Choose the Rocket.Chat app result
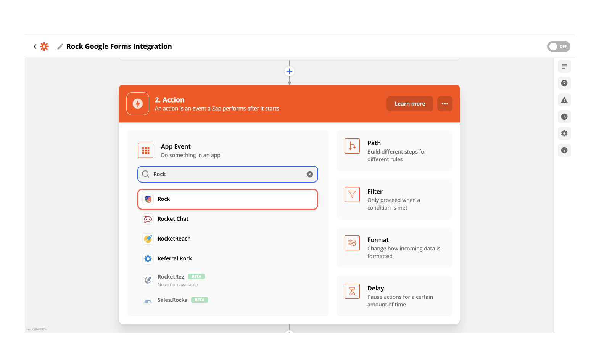Viewport: 599px width, 364px height. (228, 219)
